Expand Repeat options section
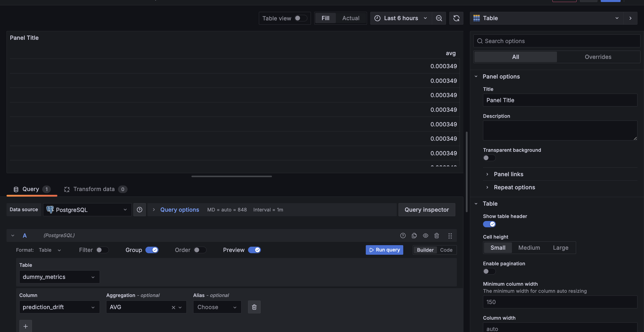The width and height of the screenshot is (644, 332). coord(514,187)
